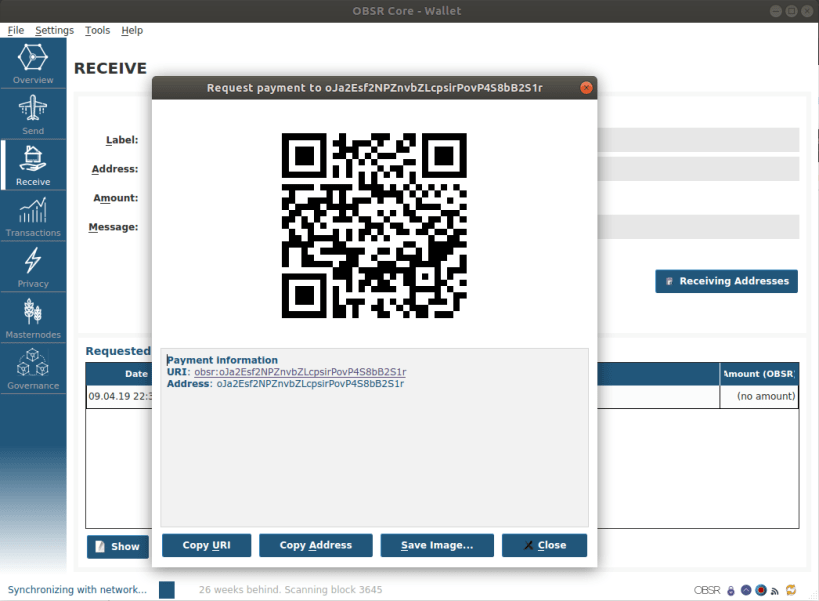
Task: Click the Copy URI button
Action: [x=206, y=545]
